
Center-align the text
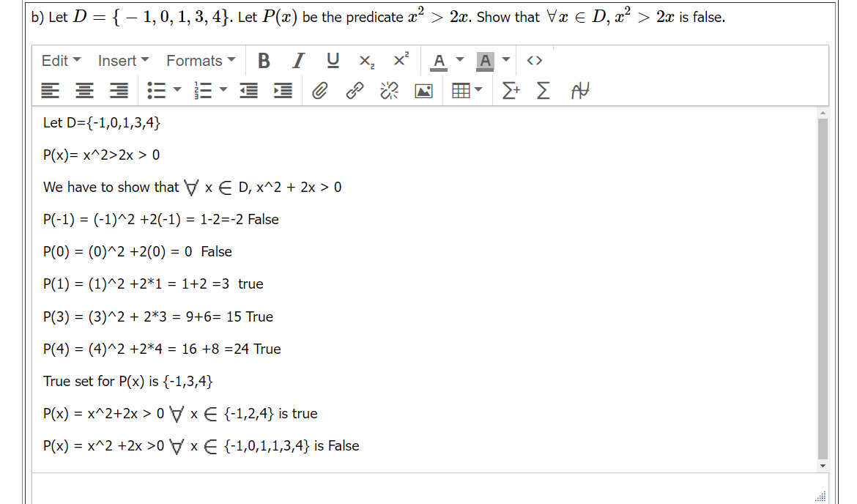[x=84, y=90]
